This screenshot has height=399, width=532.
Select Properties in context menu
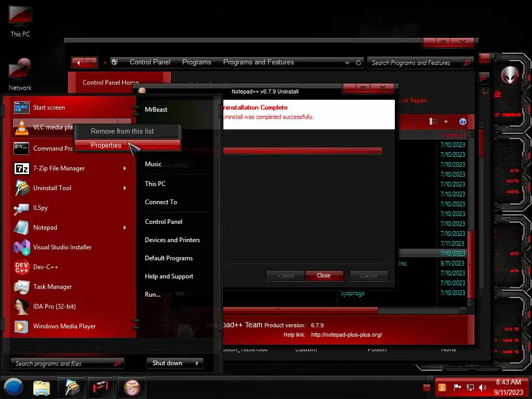point(128,145)
